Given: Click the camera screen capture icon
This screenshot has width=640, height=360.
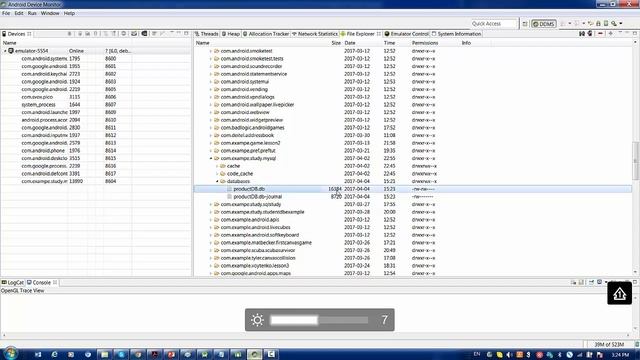Looking at the screenshot, I should tap(134, 34).
